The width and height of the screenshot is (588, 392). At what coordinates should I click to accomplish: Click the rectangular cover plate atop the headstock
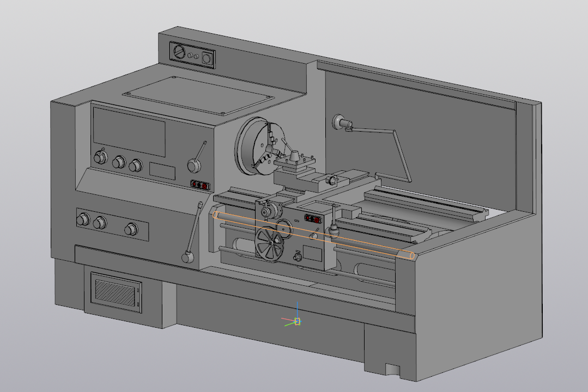(199, 94)
